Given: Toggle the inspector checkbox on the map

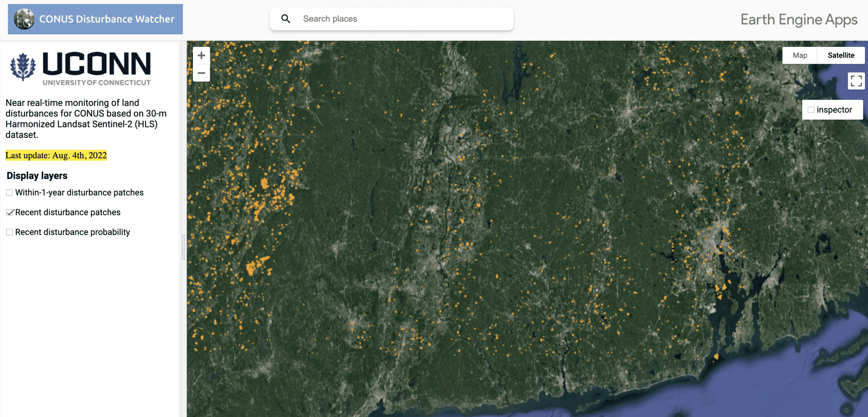Looking at the screenshot, I should click(810, 110).
